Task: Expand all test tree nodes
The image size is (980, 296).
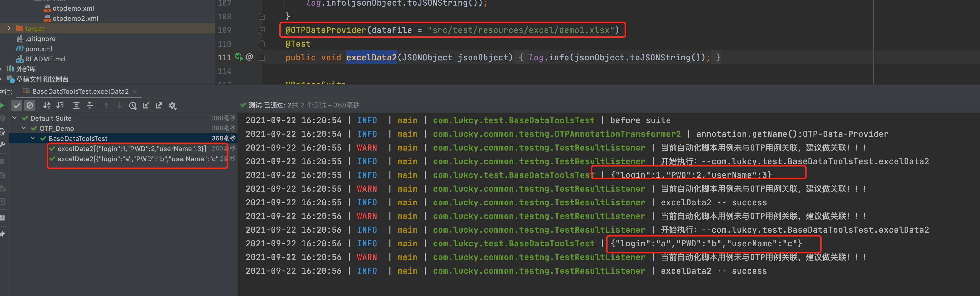Action: pos(76,105)
